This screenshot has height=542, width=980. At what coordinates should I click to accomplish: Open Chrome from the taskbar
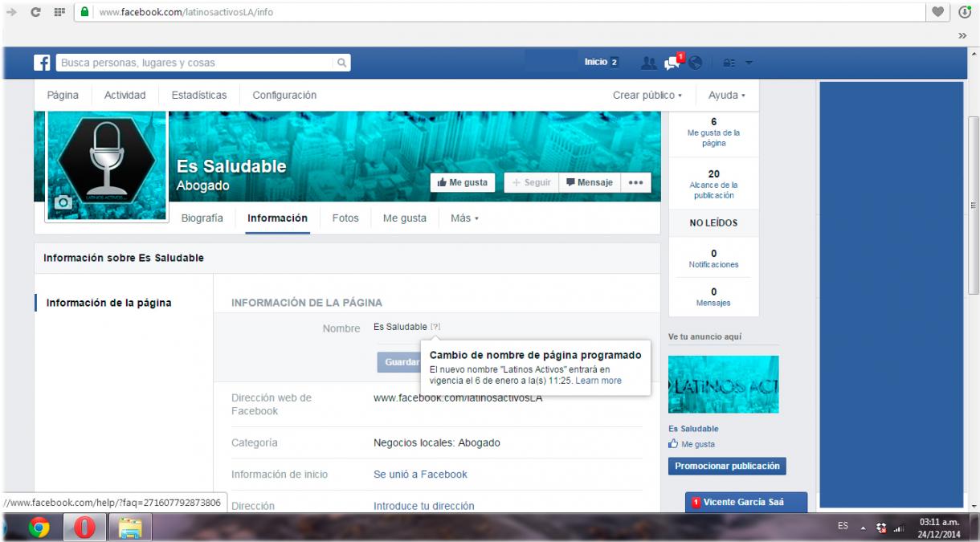[39, 528]
